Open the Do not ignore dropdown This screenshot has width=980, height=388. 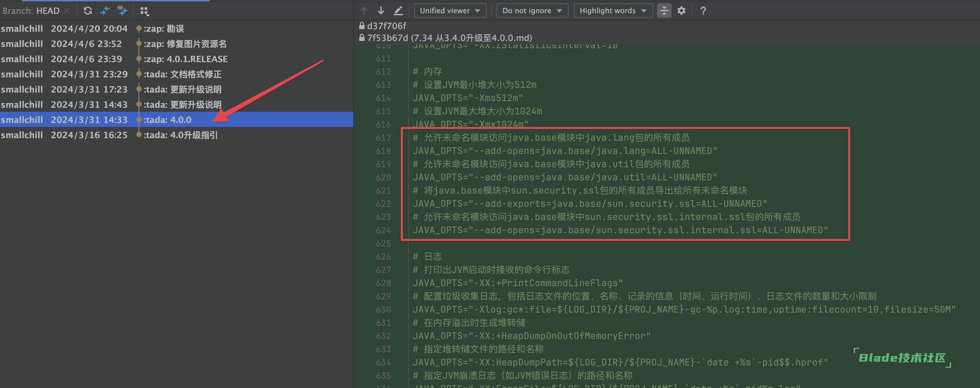pyautogui.click(x=532, y=11)
